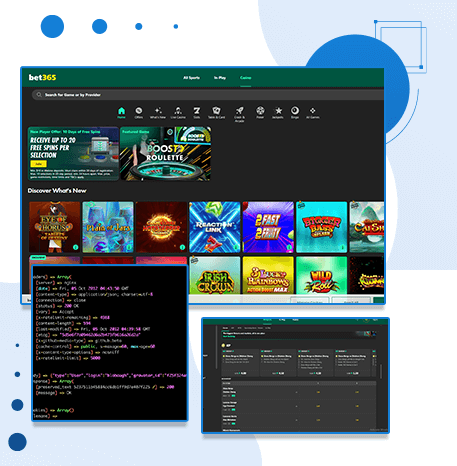Viewport: 457px width, 466px height.
Task: Click the Discover What's New heading
Action: pos(57,191)
